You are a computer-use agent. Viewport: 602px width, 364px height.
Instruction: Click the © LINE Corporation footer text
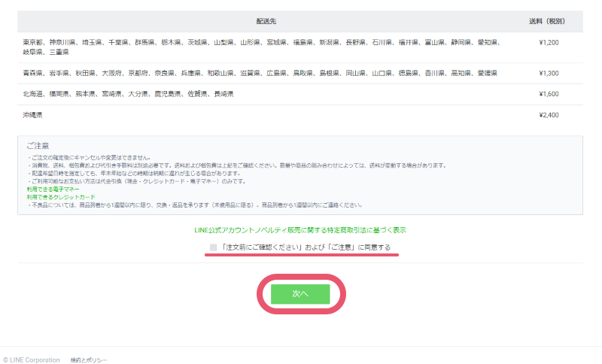[x=32, y=359]
